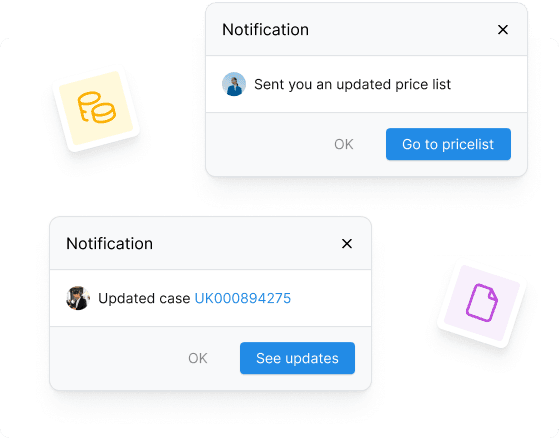Click the footer area left of Go to pricelist OK
The width and height of the screenshot is (559, 438).
pos(267,144)
